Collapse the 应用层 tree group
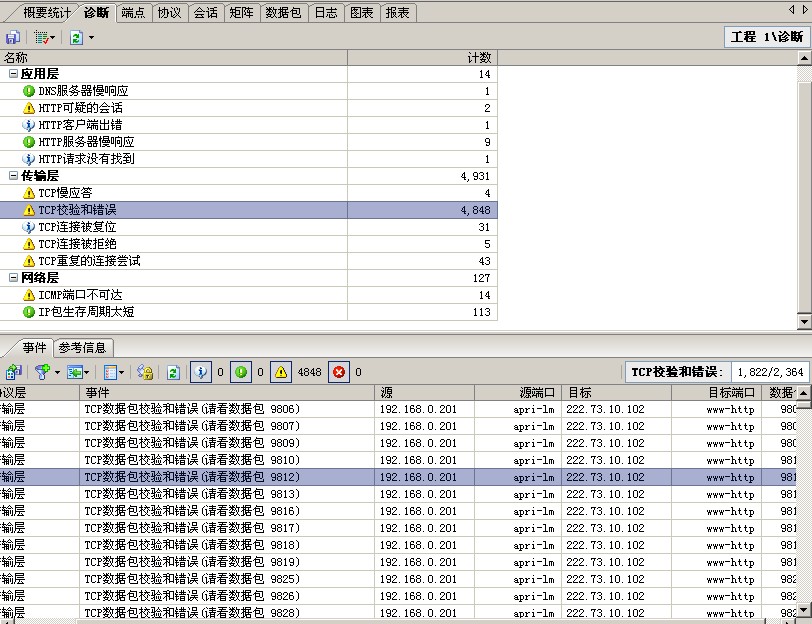The width and height of the screenshot is (812, 624). pos(13,74)
